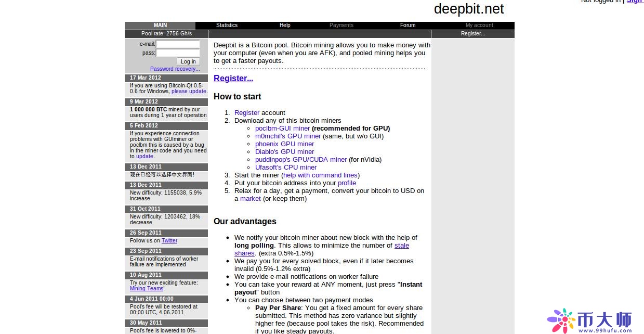Viewport: 644px width, 334px height.
Task: Open the Forum tab
Action: (x=408, y=25)
